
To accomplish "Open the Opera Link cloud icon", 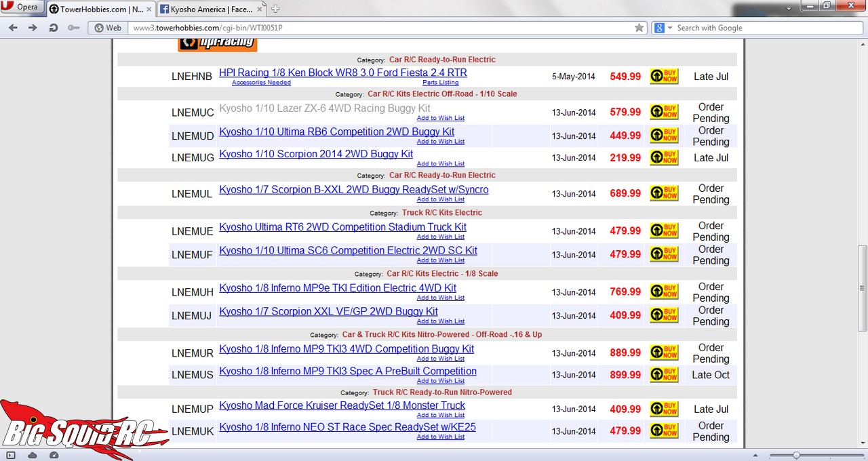I will (33, 455).
